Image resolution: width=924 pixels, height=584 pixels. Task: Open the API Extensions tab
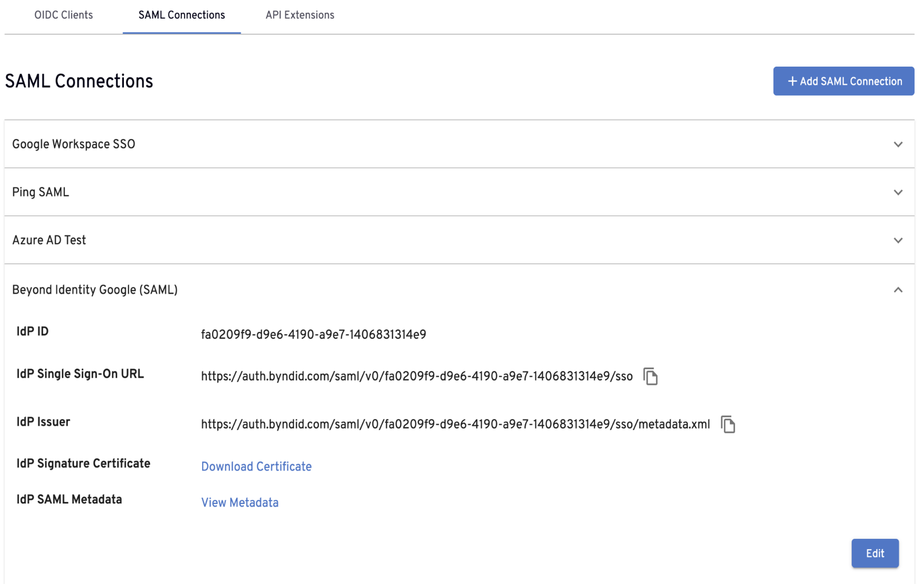300,16
